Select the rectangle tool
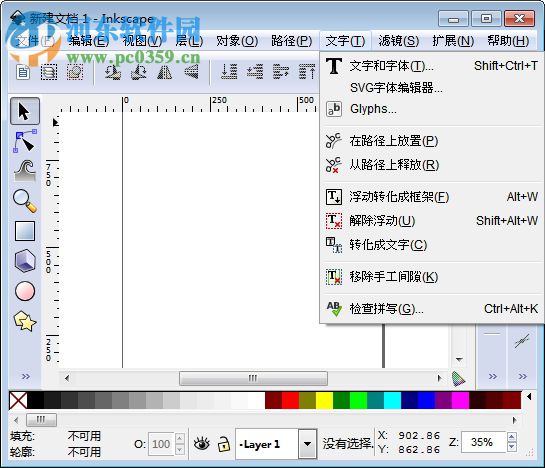545x468 pixels. pyautogui.click(x=25, y=231)
